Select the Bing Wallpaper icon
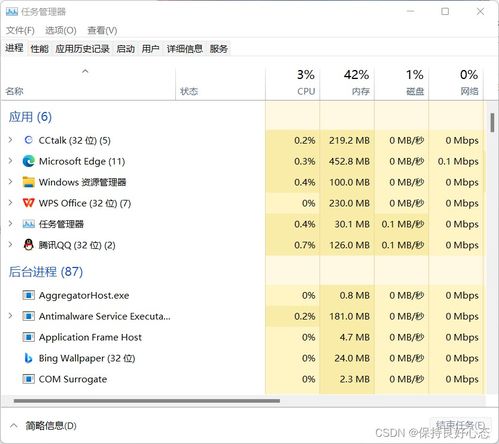 click(29, 358)
